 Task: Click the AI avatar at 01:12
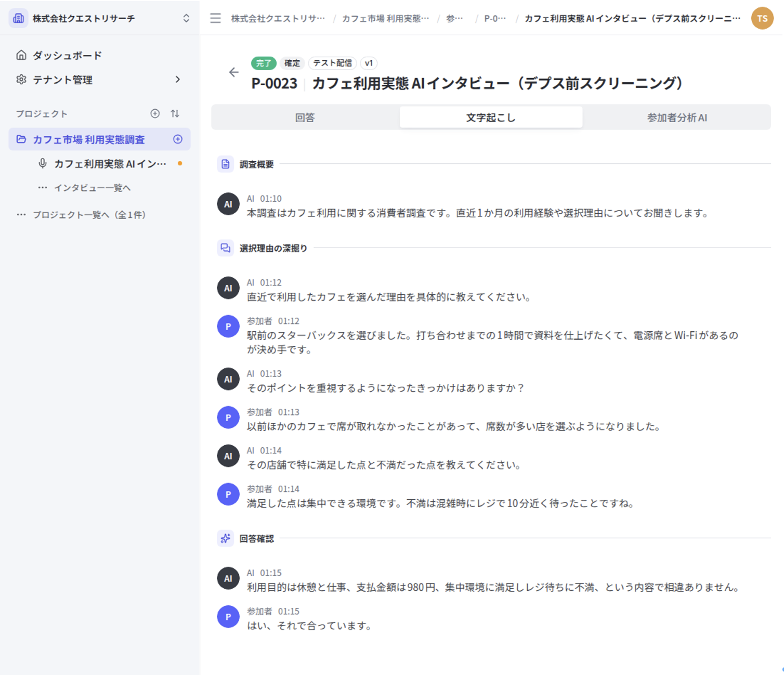click(228, 288)
